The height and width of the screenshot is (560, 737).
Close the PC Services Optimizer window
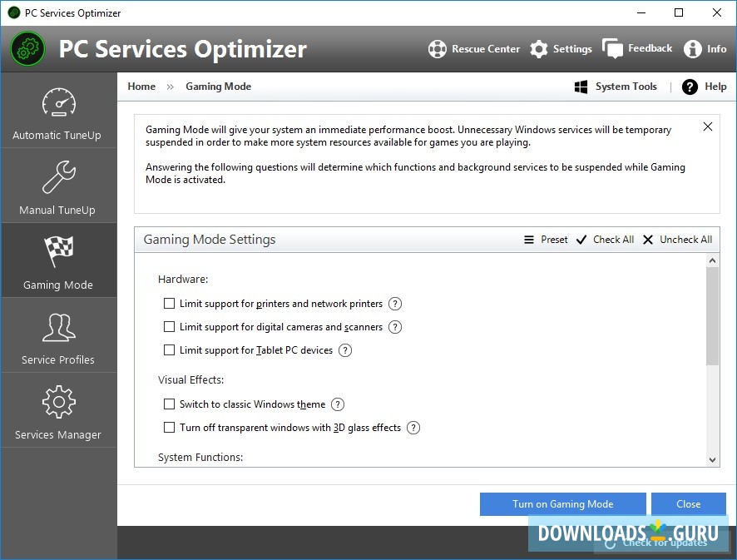(x=717, y=12)
